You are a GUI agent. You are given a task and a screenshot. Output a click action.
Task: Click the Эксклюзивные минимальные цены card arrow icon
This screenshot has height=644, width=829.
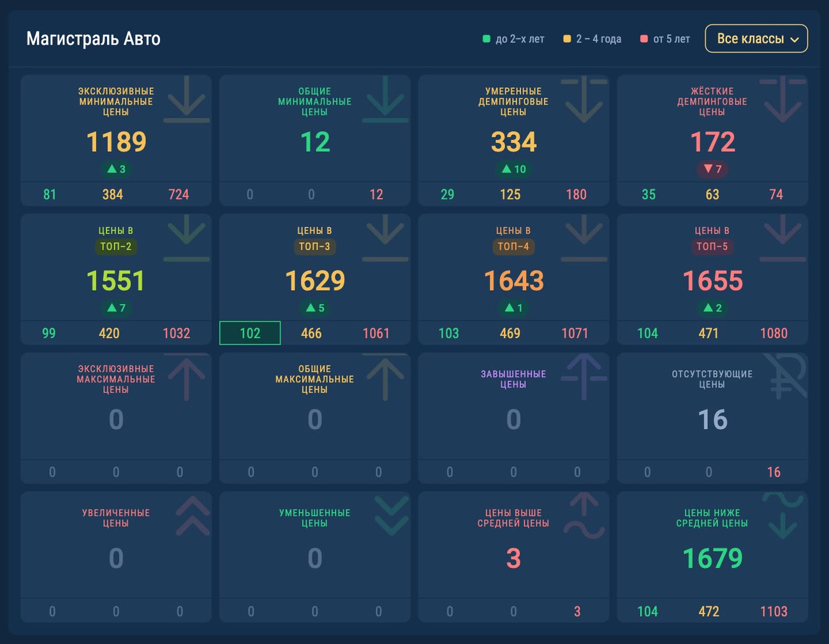[187, 99]
